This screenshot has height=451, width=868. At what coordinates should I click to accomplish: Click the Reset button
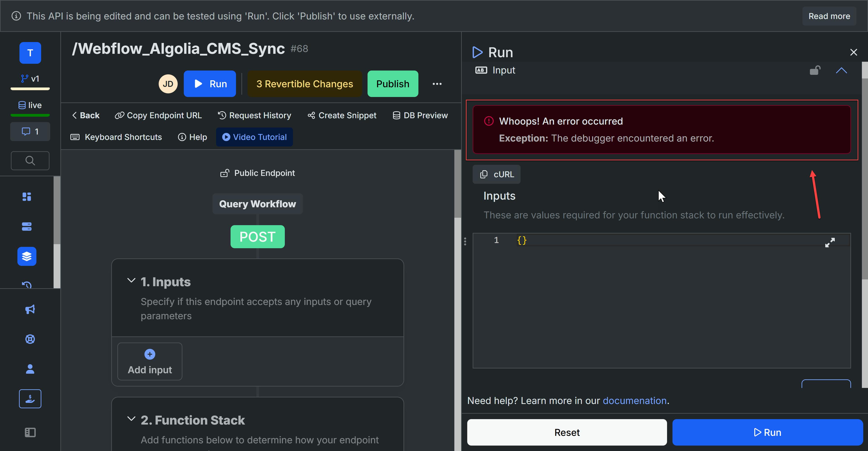click(567, 432)
